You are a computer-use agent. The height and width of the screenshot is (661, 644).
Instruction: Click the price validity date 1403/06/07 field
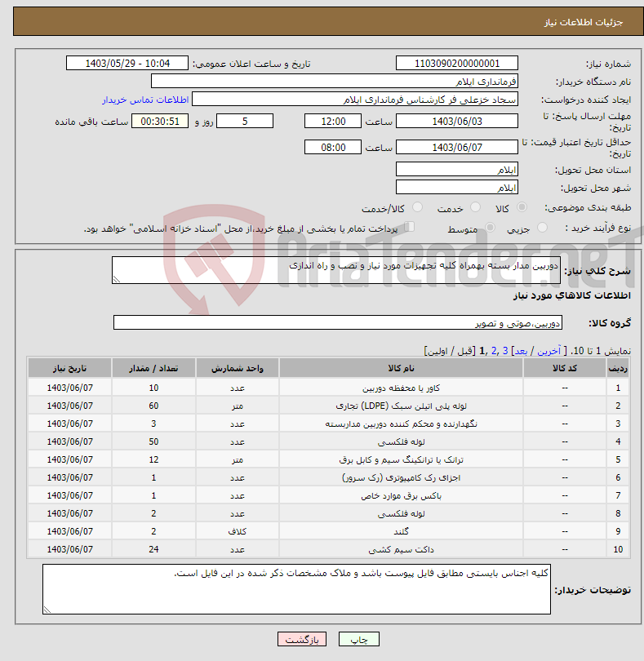coord(457,147)
